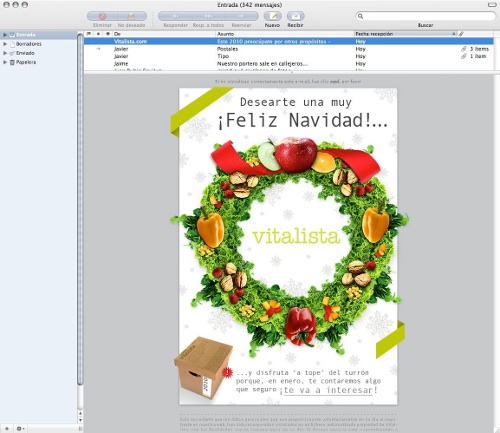Click the Responder reply arrow icon

point(175,16)
